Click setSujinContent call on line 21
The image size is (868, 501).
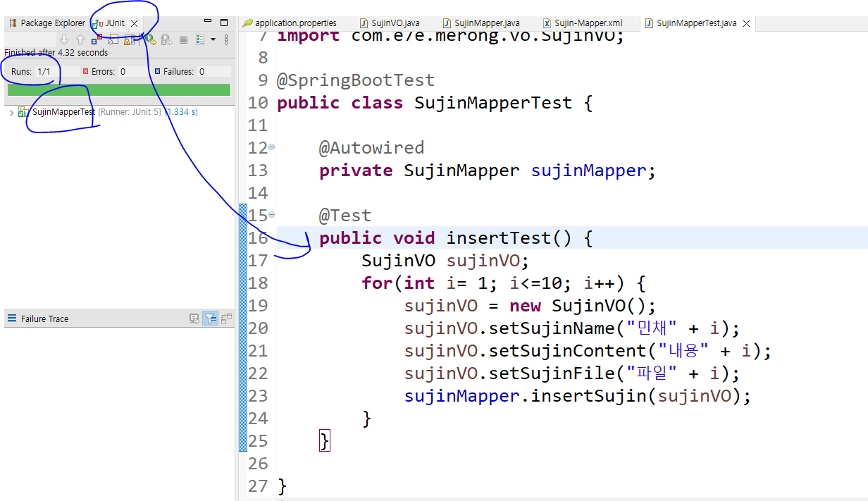568,351
